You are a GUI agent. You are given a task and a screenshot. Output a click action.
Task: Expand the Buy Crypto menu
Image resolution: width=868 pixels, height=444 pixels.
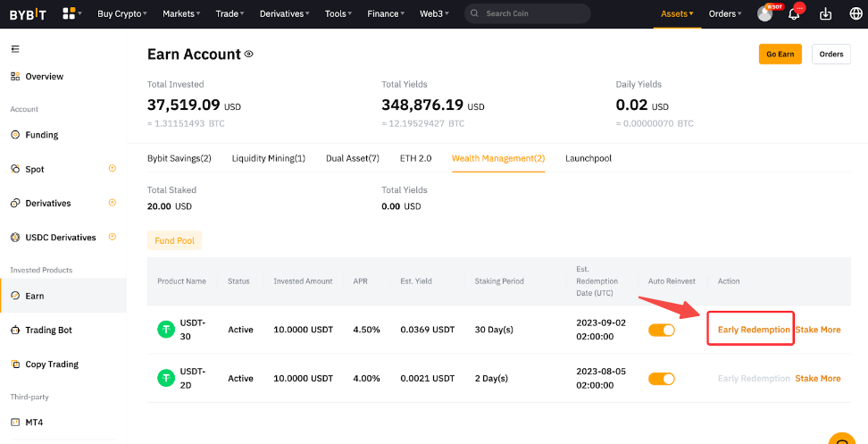pyautogui.click(x=121, y=13)
